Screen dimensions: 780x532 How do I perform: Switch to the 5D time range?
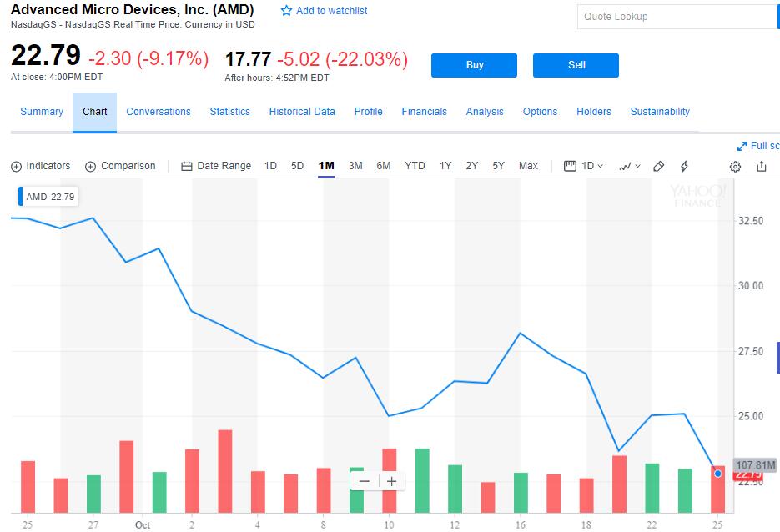297,166
